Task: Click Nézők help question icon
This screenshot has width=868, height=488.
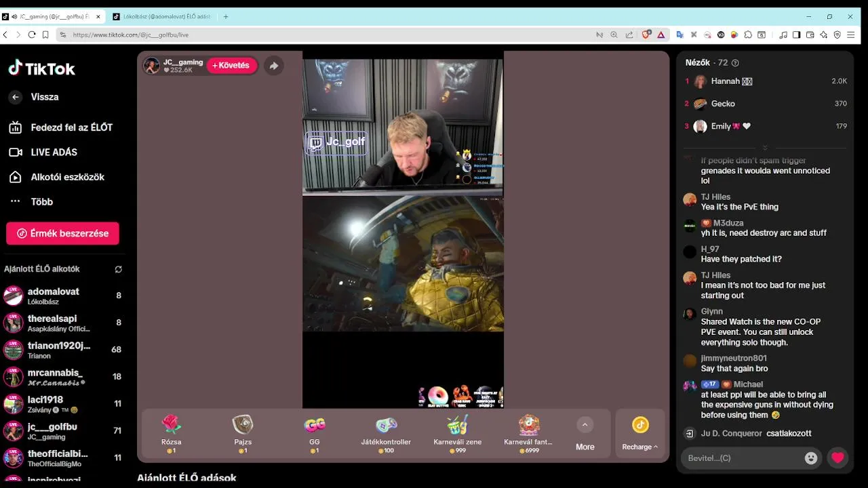Action: pyautogui.click(x=735, y=63)
